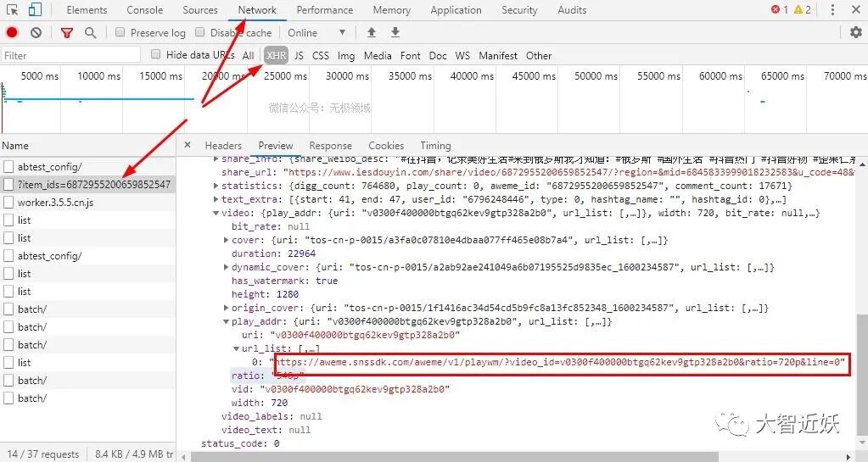Click the share_url link text

(571, 172)
